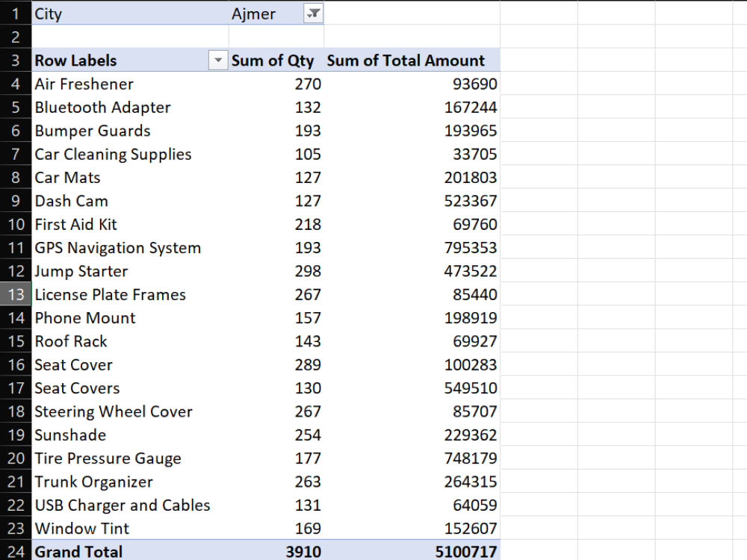
Task: Select the Phone Mount row label
Action: tap(130, 317)
